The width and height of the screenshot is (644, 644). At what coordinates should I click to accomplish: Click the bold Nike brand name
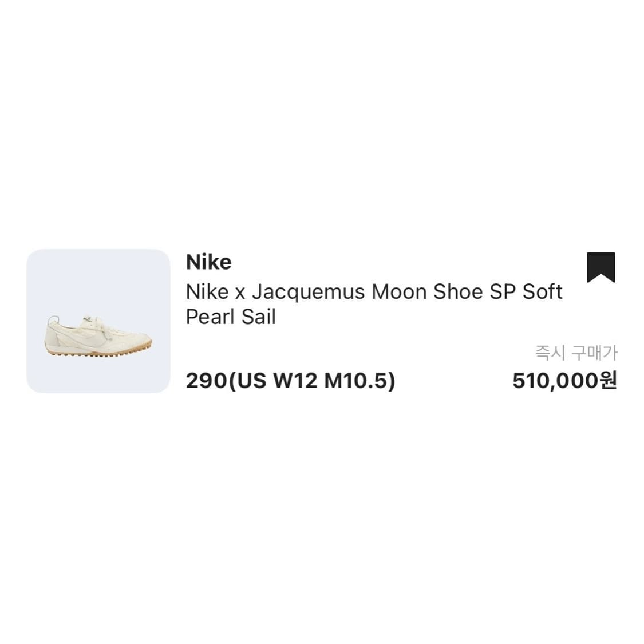(x=209, y=262)
